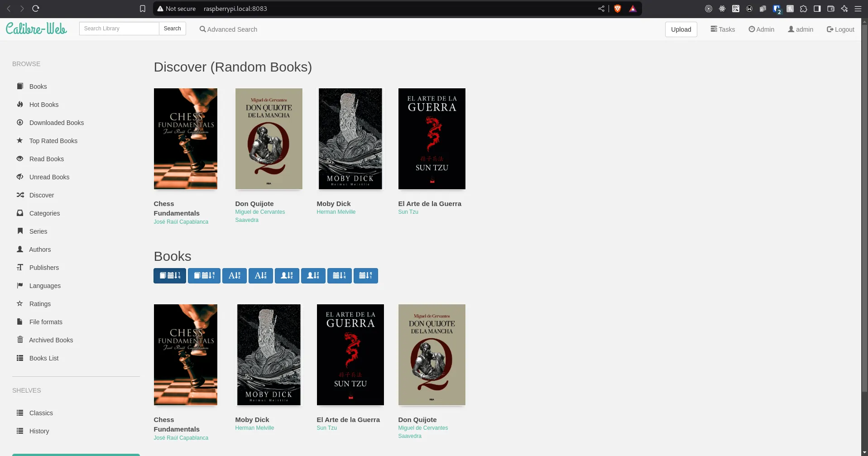868x456 pixels.
Task: Browse Ratings in the sidebar
Action: coord(40,304)
